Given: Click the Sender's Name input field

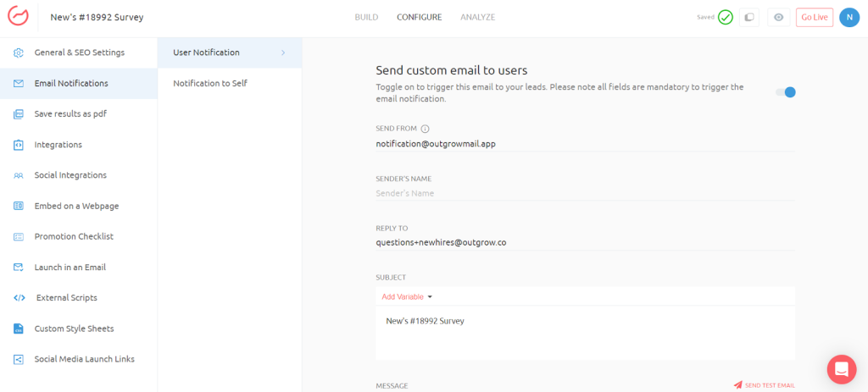Looking at the screenshot, I should click(x=585, y=193).
